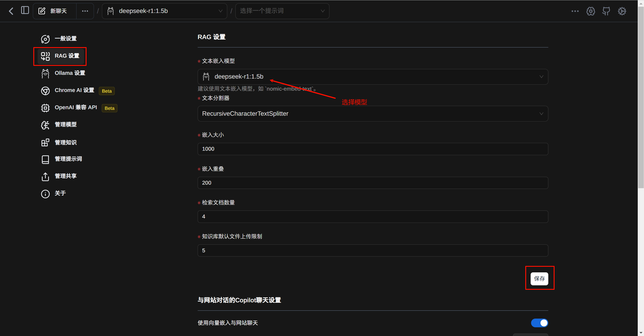
Task: Click the 保存 button
Action: [539, 279]
